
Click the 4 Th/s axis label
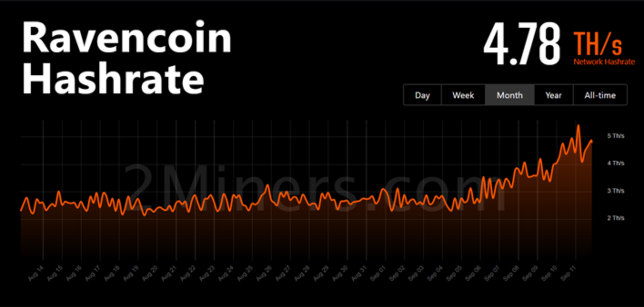click(x=615, y=163)
